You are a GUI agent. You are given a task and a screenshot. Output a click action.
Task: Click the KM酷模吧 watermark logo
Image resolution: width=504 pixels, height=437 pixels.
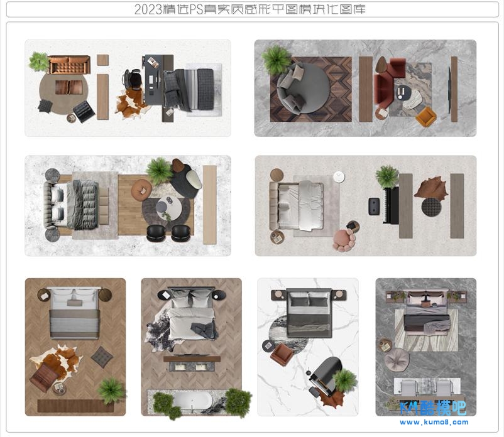pyautogui.click(x=432, y=408)
